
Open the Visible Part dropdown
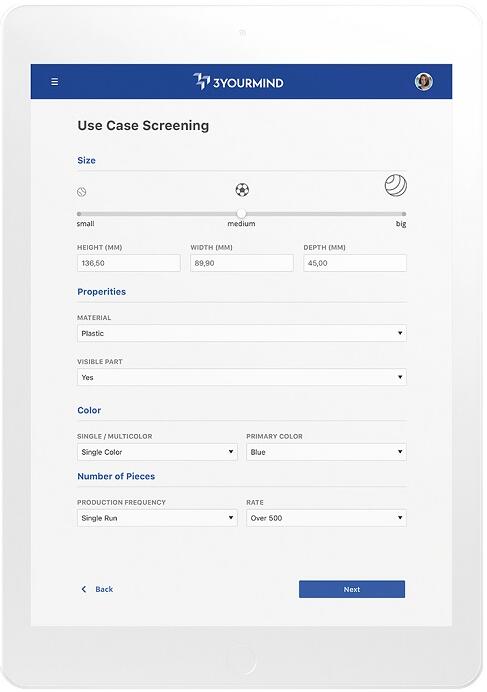[x=242, y=377]
